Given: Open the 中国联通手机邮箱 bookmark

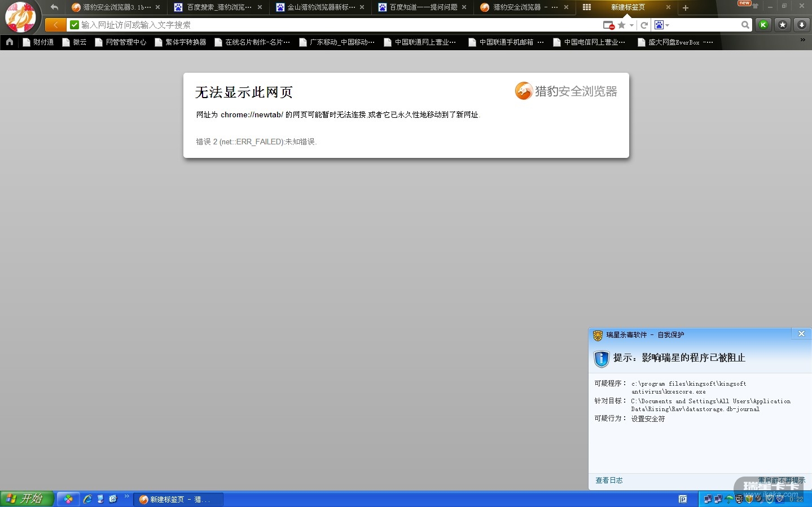Looking at the screenshot, I should coord(506,42).
